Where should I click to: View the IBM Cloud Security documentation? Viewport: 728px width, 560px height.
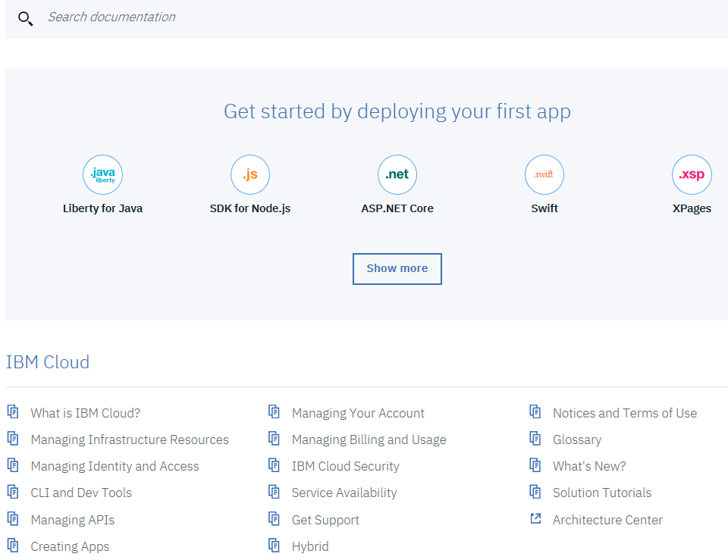click(345, 466)
